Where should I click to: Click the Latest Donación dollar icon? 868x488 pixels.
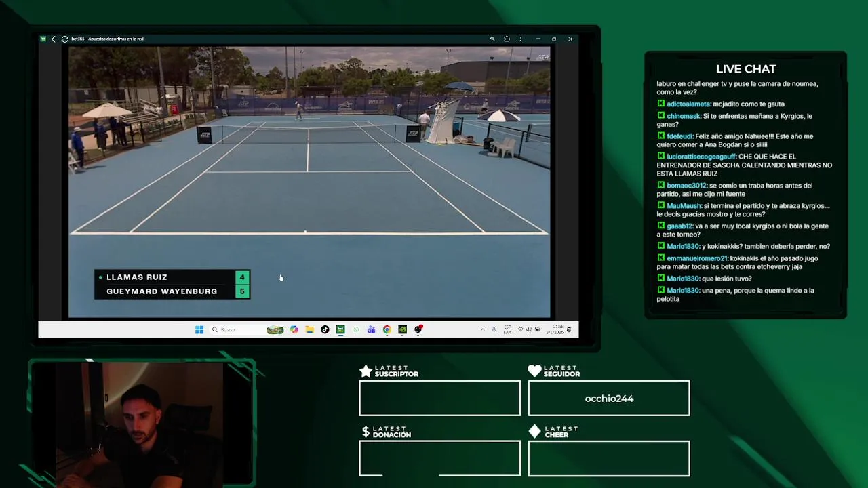(x=366, y=432)
